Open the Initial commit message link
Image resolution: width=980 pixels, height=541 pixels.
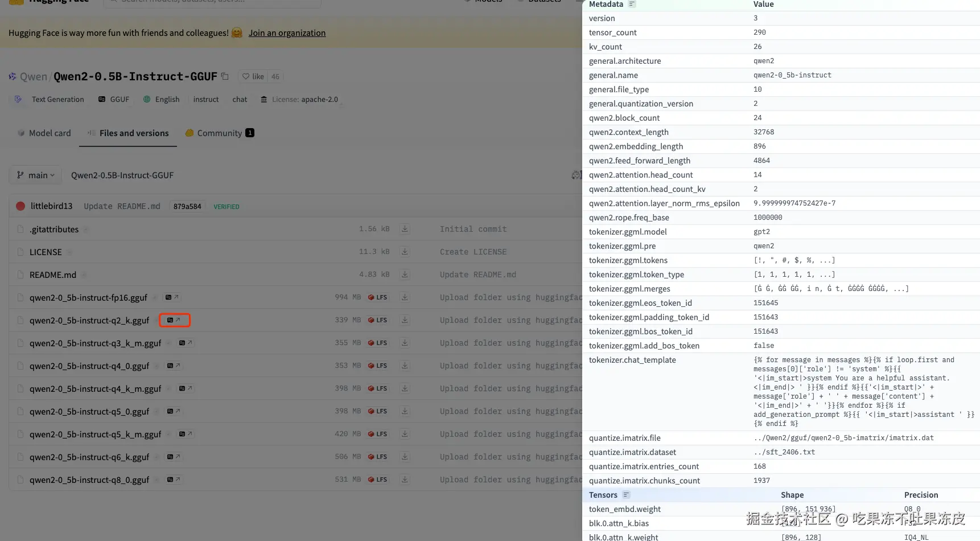(x=473, y=229)
